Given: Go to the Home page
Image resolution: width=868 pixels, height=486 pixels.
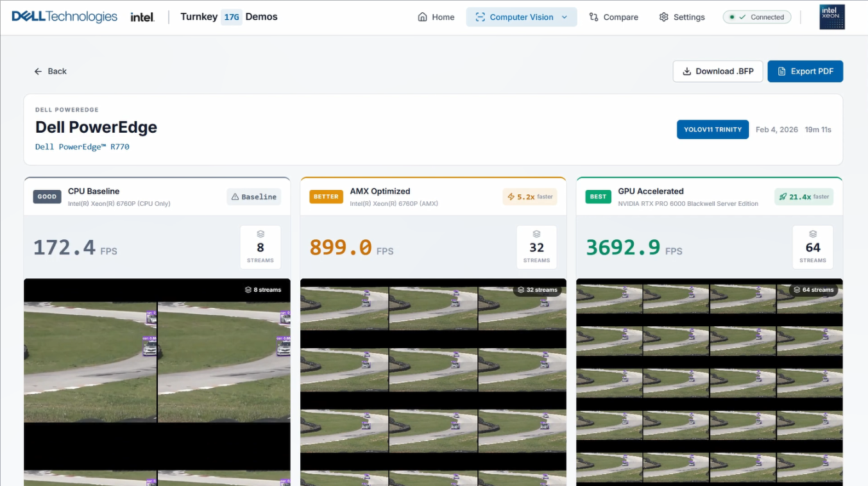Looking at the screenshot, I should (436, 17).
